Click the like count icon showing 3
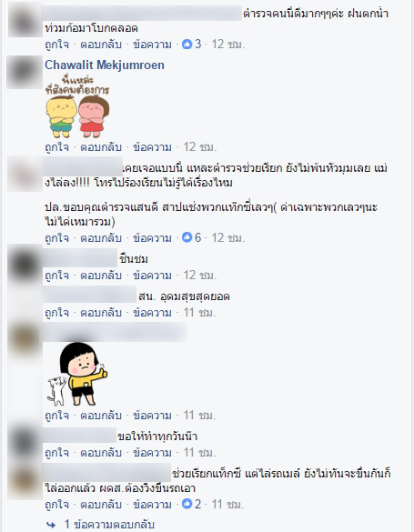This screenshot has height=532, width=414. tap(187, 45)
